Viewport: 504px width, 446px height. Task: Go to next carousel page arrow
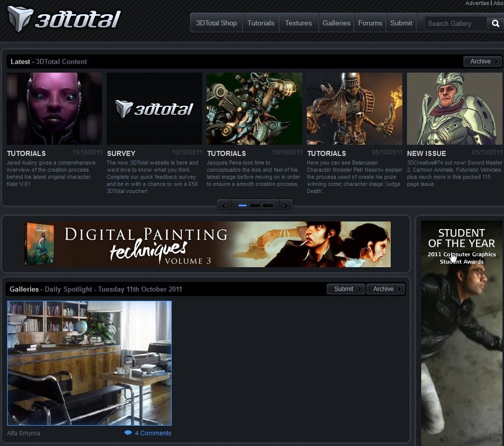pyautogui.click(x=286, y=206)
